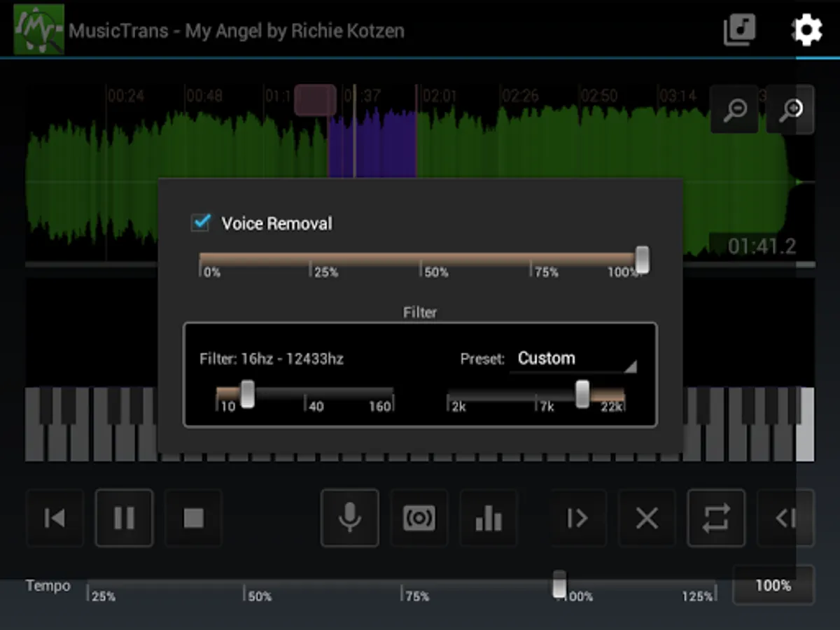The width and height of the screenshot is (840, 630).
Task: Click the 50% mark on voice removal slider
Action: click(x=435, y=272)
